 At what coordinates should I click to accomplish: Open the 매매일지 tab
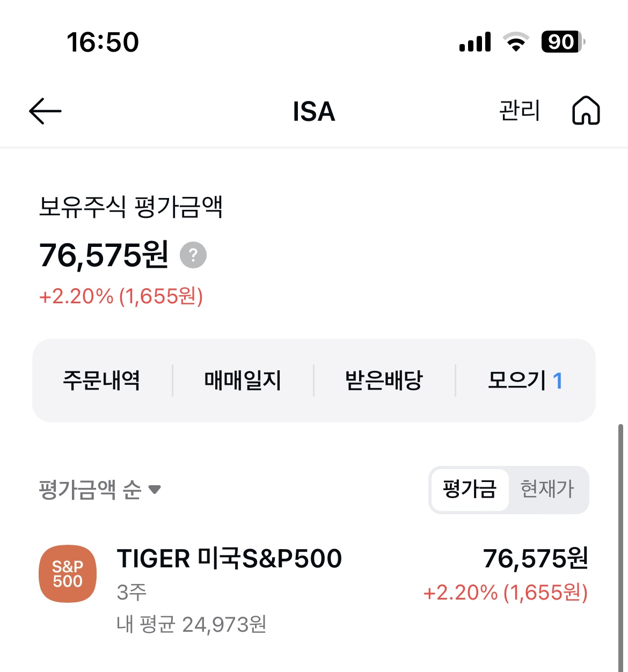coord(243,381)
